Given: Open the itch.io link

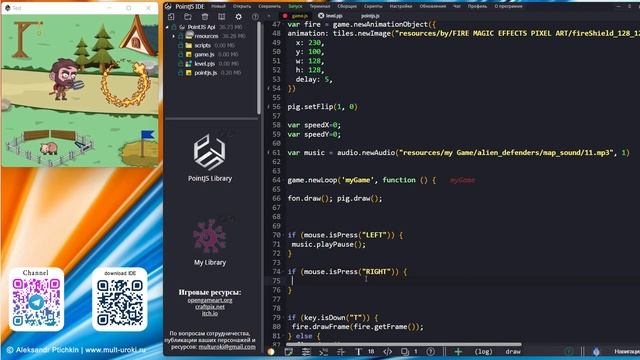Looking at the screenshot, I should pos(210,313).
